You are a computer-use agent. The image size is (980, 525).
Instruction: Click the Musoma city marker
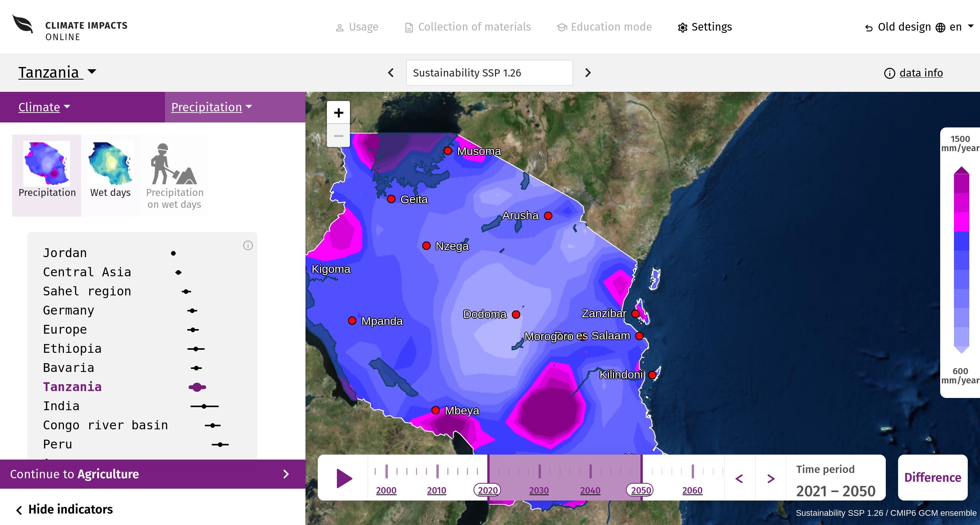coord(448,151)
